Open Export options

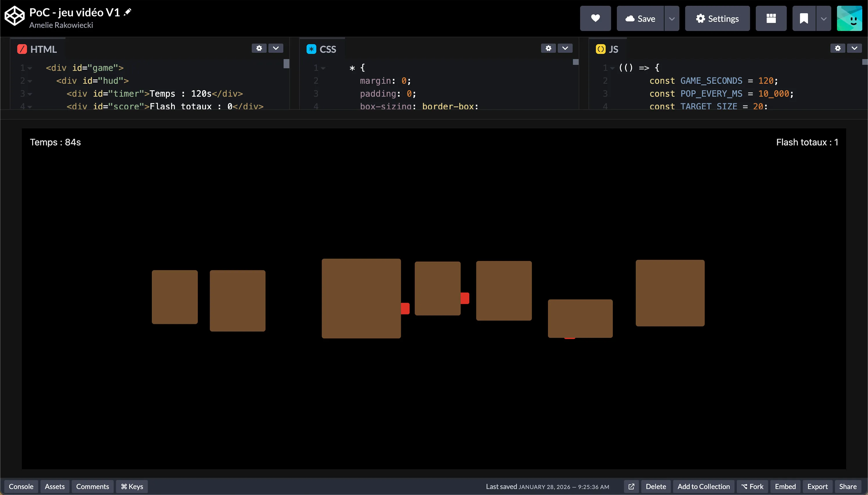click(817, 487)
